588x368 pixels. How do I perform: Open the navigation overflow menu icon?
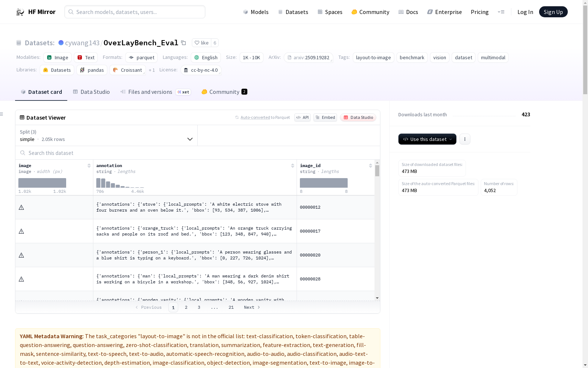[501, 12]
